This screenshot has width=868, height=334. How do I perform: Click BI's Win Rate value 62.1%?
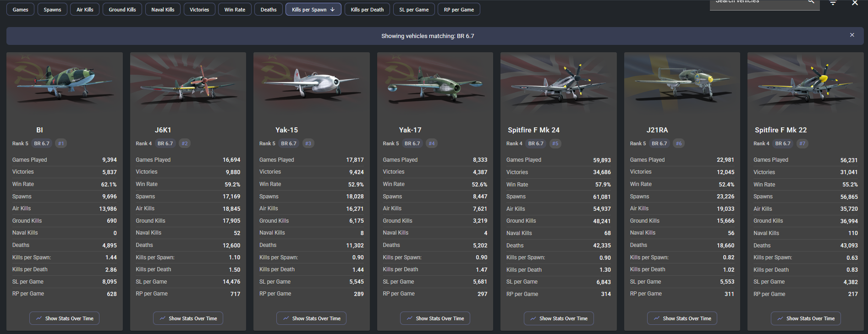click(109, 184)
